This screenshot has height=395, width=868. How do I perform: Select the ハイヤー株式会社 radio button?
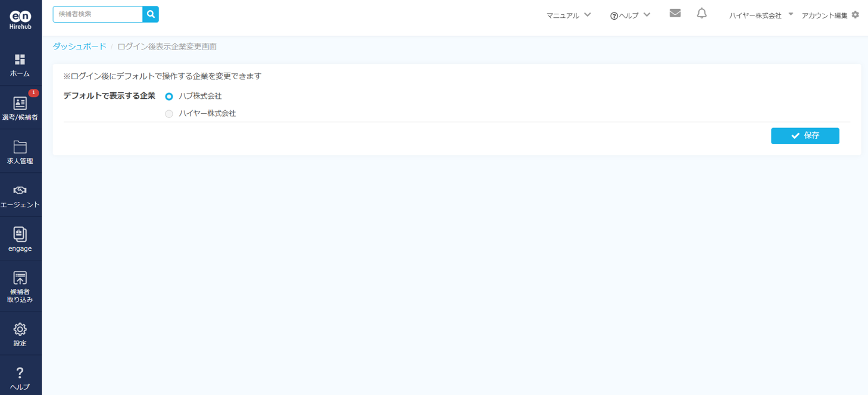click(x=169, y=114)
